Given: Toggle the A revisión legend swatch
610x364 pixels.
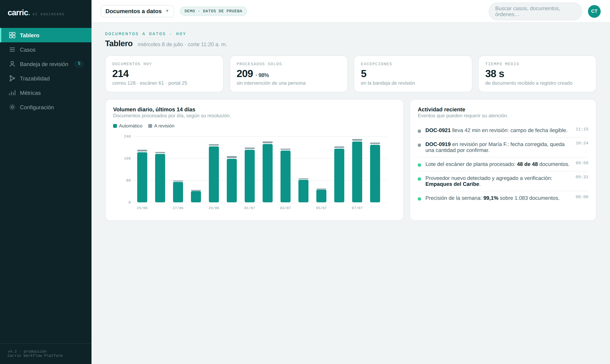Looking at the screenshot, I should click(150, 126).
